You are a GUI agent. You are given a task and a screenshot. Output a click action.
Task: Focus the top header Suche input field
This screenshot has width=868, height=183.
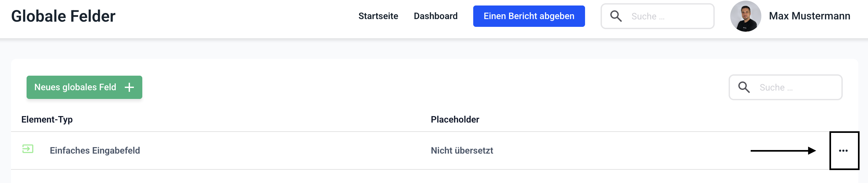(x=669, y=16)
